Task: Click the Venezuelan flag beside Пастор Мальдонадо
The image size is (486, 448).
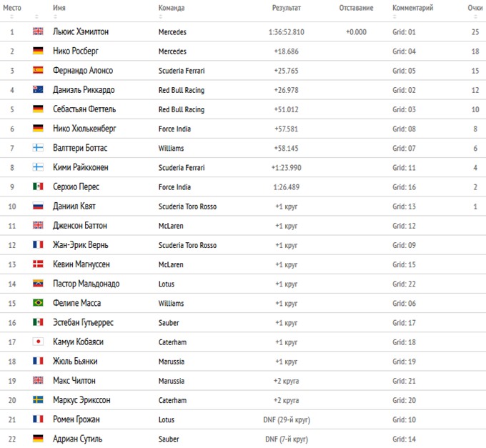Action: coord(38,283)
